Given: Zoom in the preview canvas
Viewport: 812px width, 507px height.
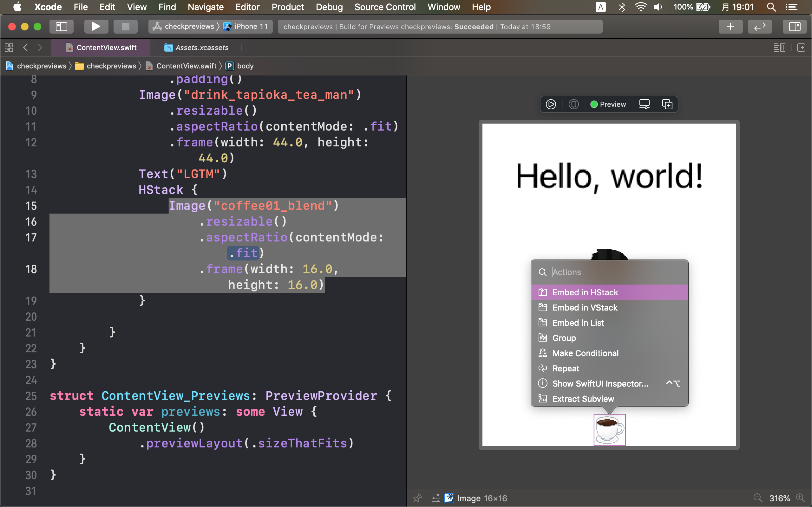Looking at the screenshot, I should coord(801,498).
